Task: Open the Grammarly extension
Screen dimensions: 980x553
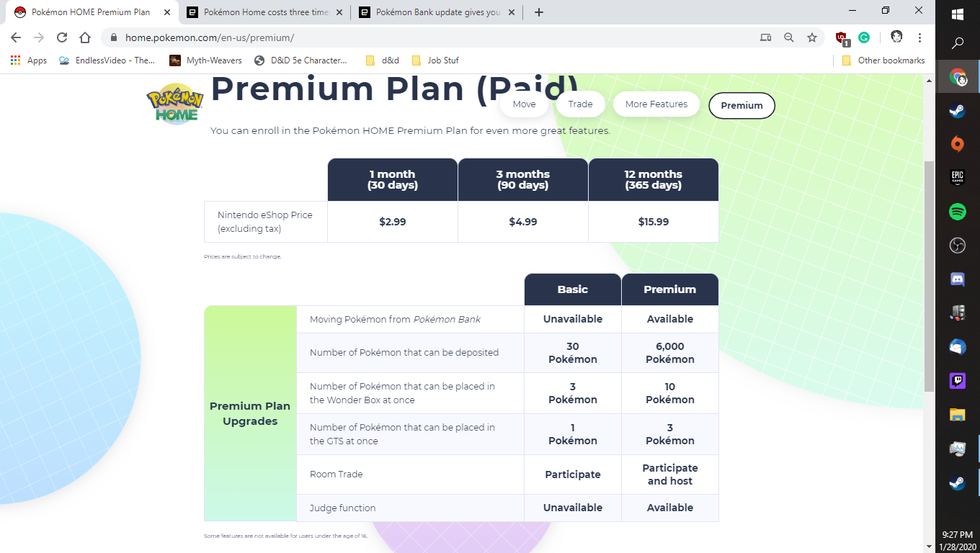Action: [x=864, y=37]
